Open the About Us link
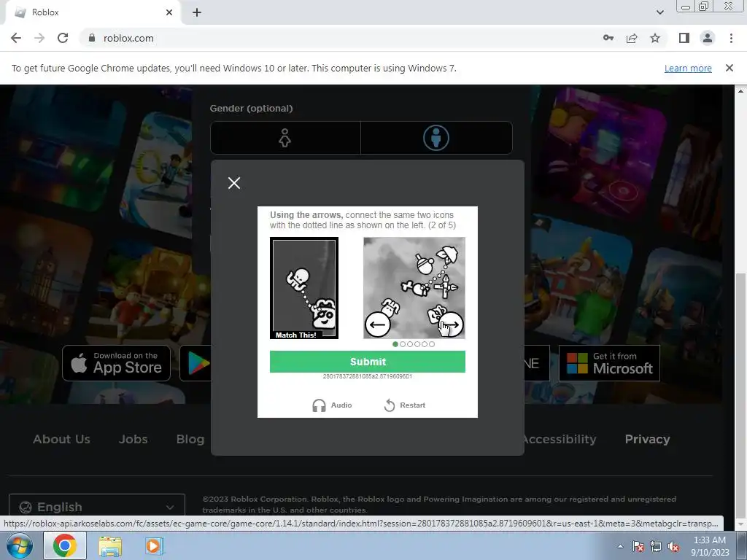Image resolution: width=747 pixels, height=560 pixels. coord(61,439)
